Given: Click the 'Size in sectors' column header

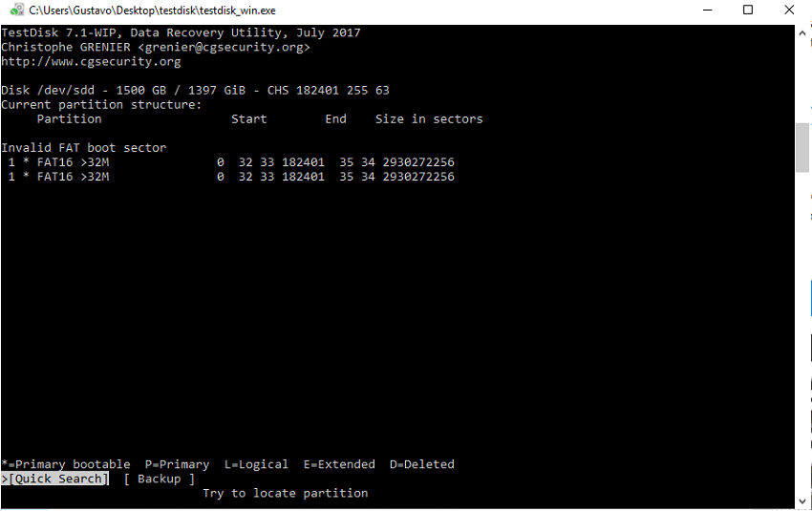Looking at the screenshot, I should 429,119.
